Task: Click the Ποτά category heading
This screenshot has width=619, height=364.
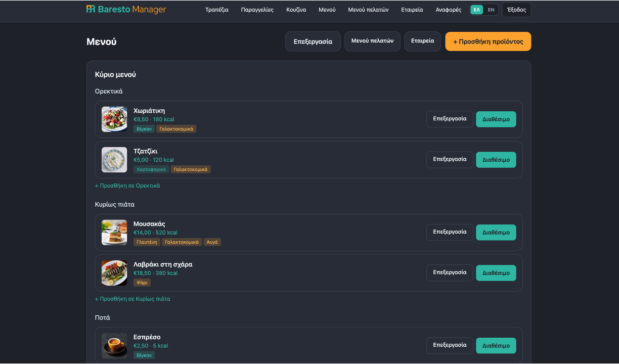Action: coord(103,318)
